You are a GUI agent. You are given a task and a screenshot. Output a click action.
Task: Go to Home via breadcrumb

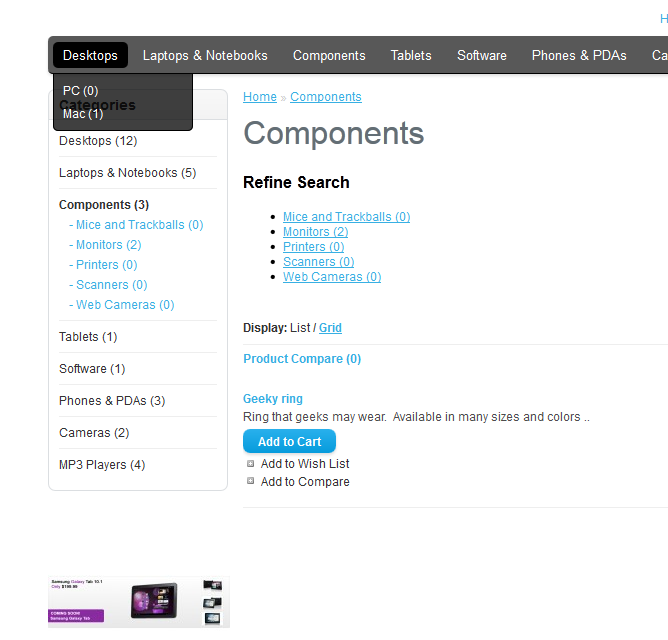[260, 97]
